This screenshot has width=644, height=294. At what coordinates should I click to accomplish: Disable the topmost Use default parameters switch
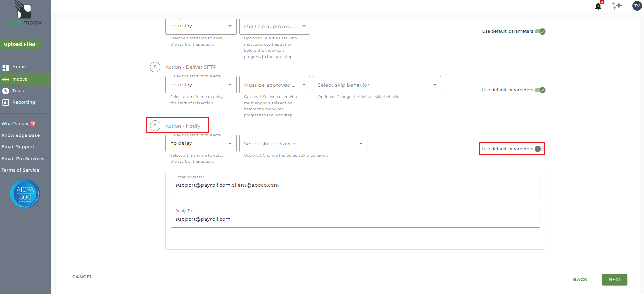(540, 31)
